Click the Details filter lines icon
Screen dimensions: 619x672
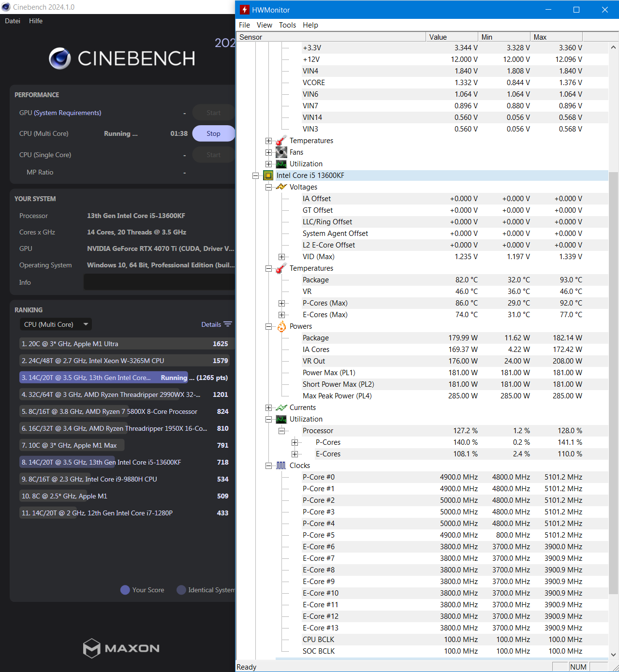click(228, 324)
